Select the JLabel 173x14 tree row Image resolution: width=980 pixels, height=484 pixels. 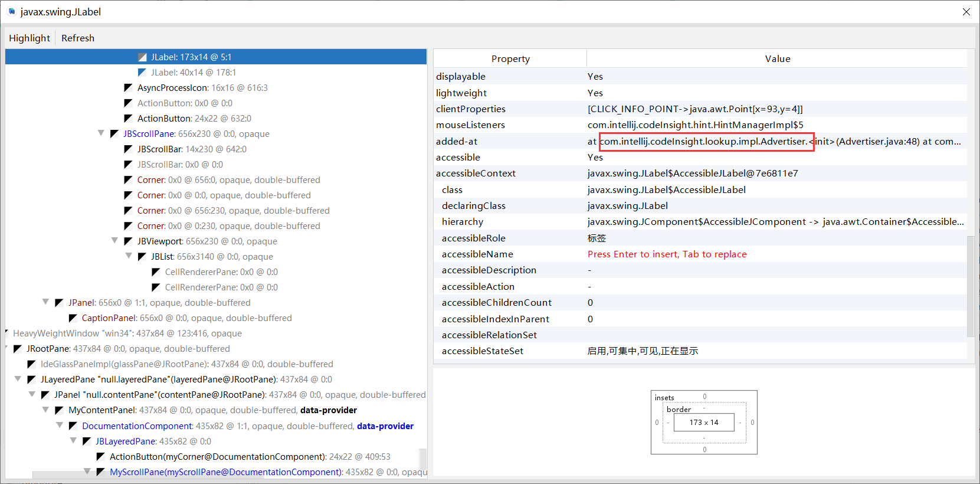pyautogui.click(x=216, y=57)
